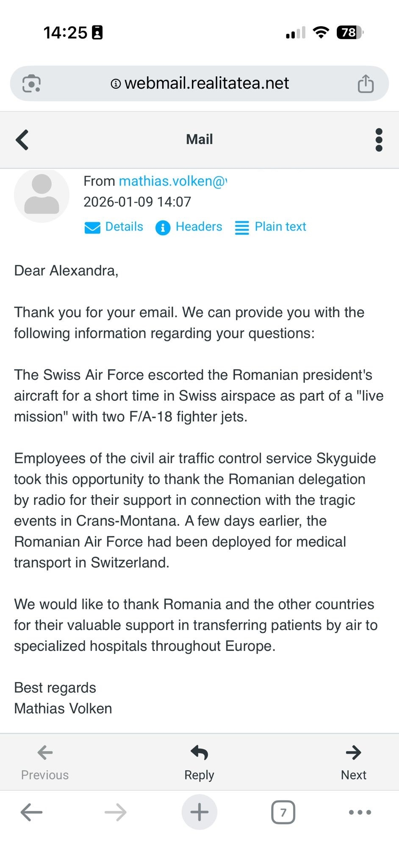
Task: Tap the sender avatar picture
Action: point(42,196)
